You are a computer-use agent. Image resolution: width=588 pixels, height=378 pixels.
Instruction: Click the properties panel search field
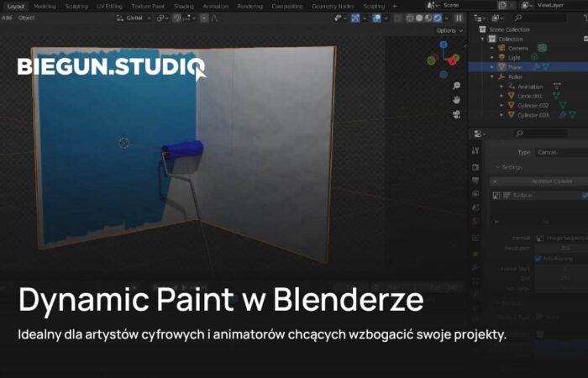[540, 134]
